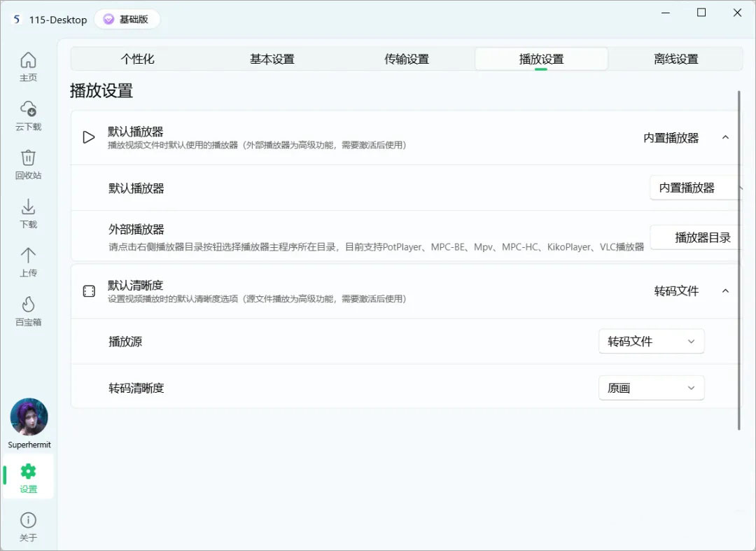Click the 播放器目录 button
756x551 pixels.
pos(696,237)
